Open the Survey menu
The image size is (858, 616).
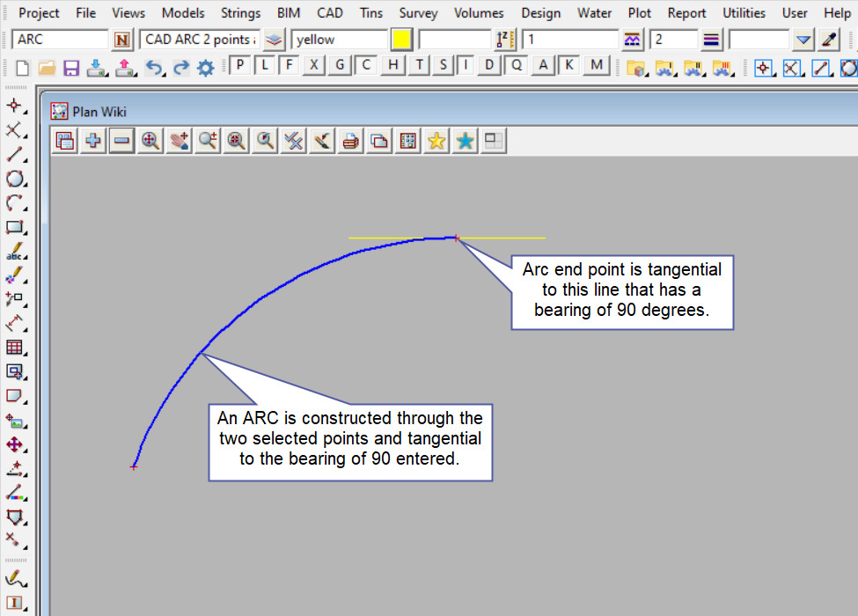pos(418,12)
